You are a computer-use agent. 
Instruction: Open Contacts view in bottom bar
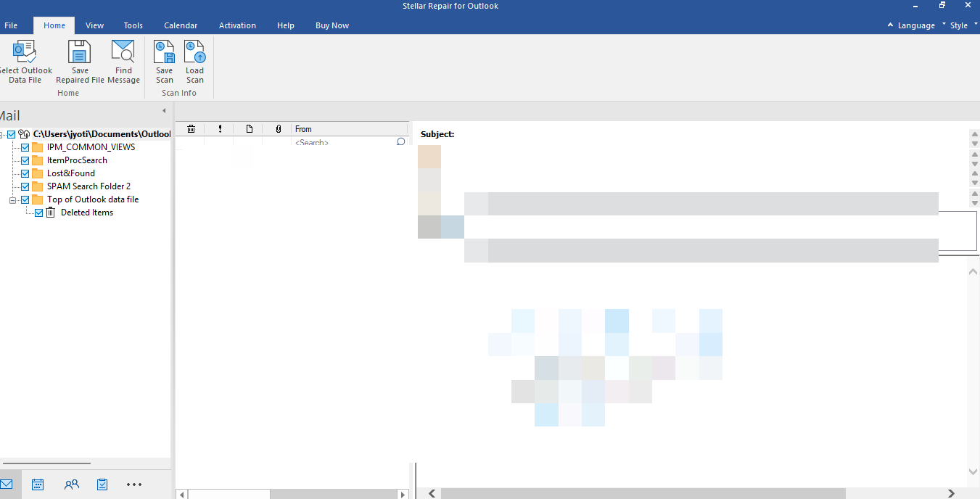[x=72, y=484]
